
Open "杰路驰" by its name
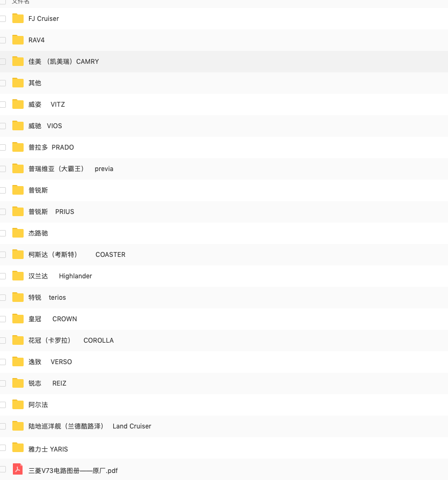[38, 233]
